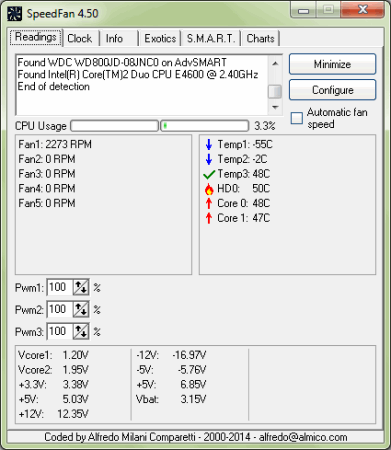Click the log scrollbar thumb
391x450 pixels.
click(x=275, y=92)
